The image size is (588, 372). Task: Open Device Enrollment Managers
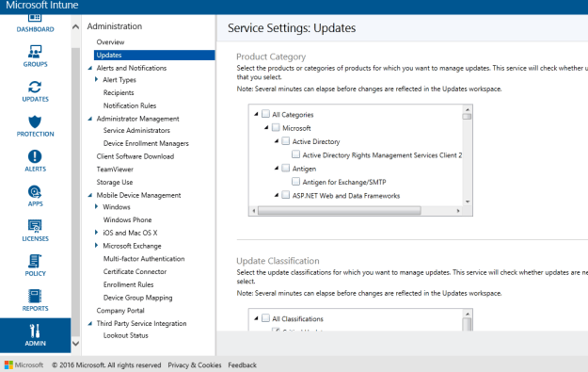[x=146, y=143]
